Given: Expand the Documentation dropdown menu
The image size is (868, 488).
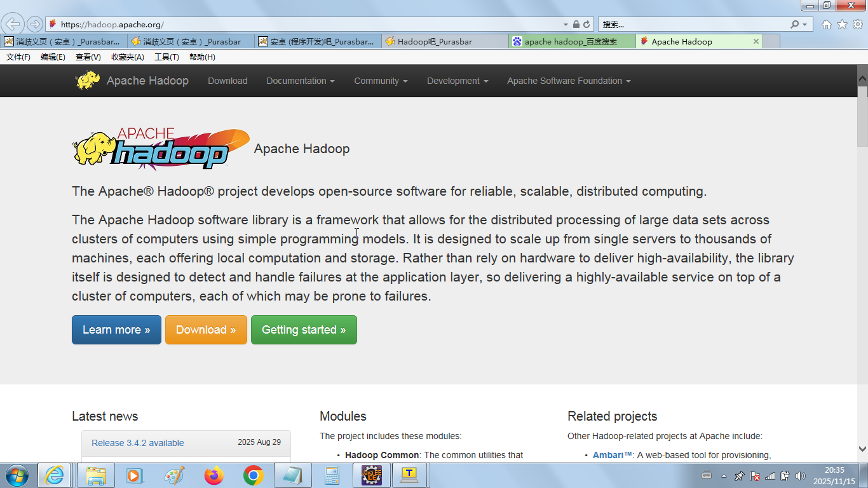Looking at the screenshot, I should coord(300,81).
